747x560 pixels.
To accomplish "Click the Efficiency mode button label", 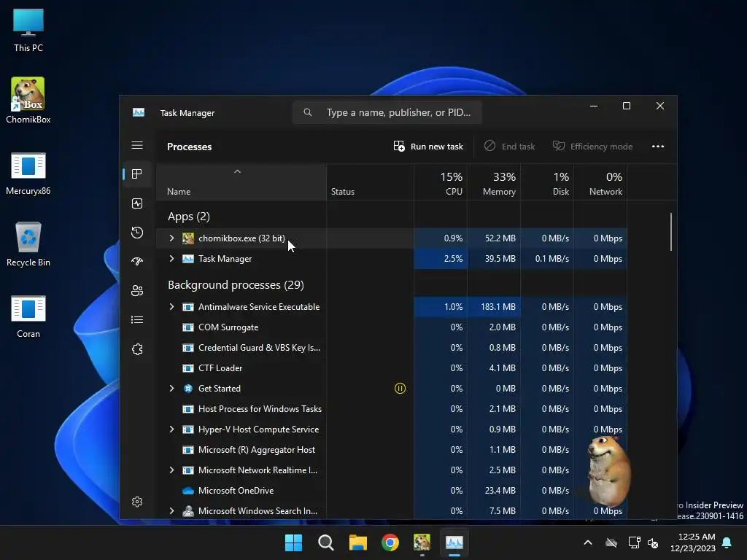I will click(602, 147).
